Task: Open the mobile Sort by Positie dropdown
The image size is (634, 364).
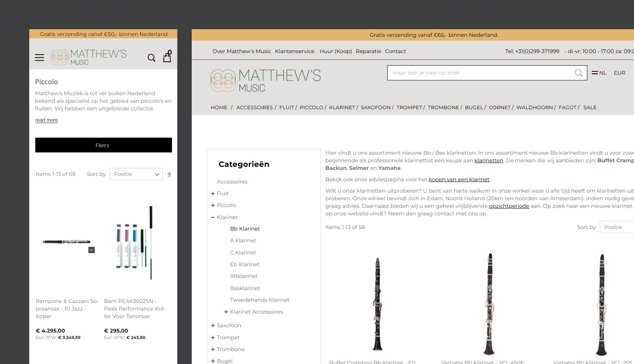Action: point(136,174)
